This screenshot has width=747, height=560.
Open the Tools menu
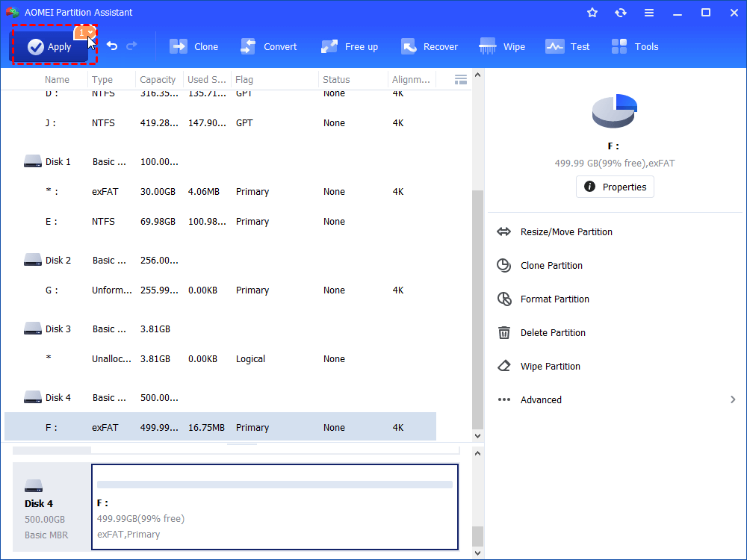point(635,46)
